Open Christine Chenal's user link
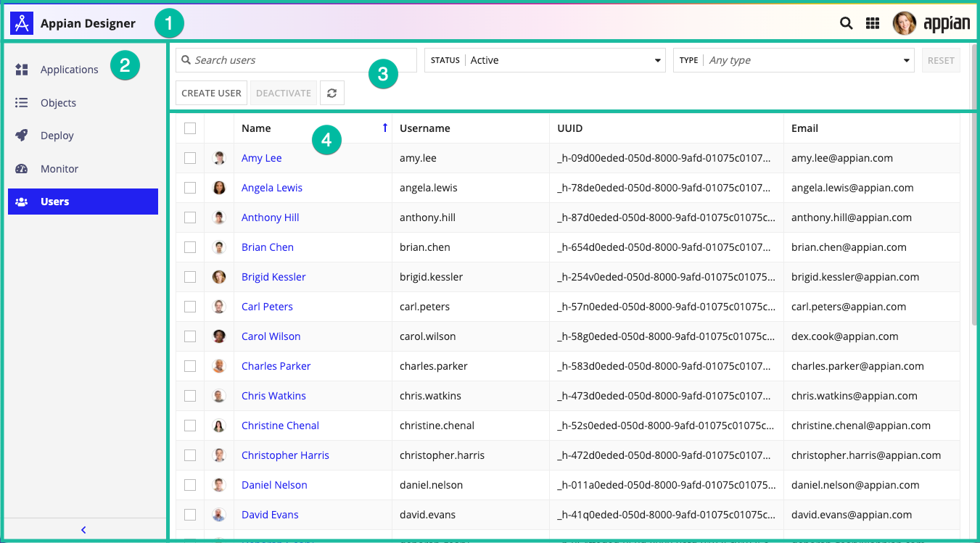The width and height of the screenshot is (980, 543). [280, 426]
